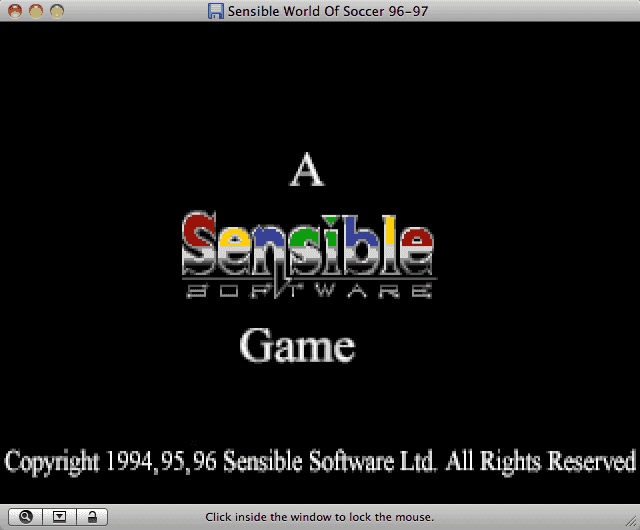Click the floppy disk icon in title bar
Image resolution: width=640 pixels, height=530 pixels.
click(216, 11)
